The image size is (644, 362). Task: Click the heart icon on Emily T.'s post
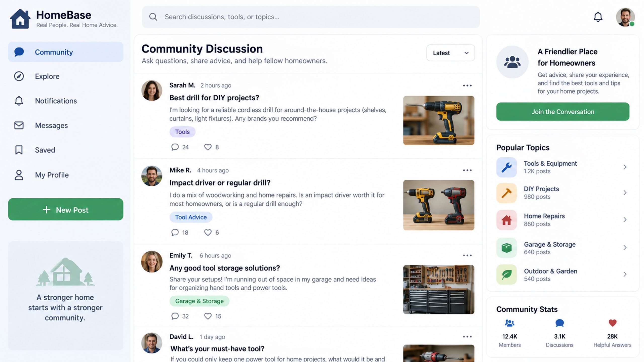point(208,316)
